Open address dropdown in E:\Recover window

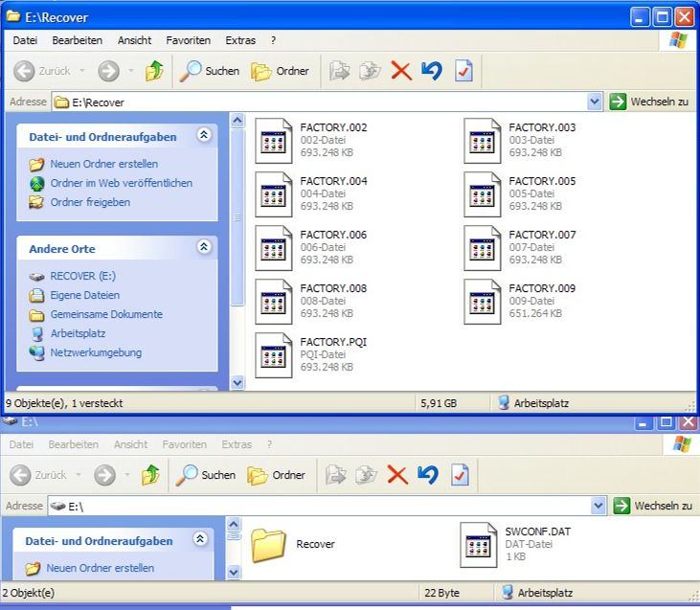click(x=595, y=102)
